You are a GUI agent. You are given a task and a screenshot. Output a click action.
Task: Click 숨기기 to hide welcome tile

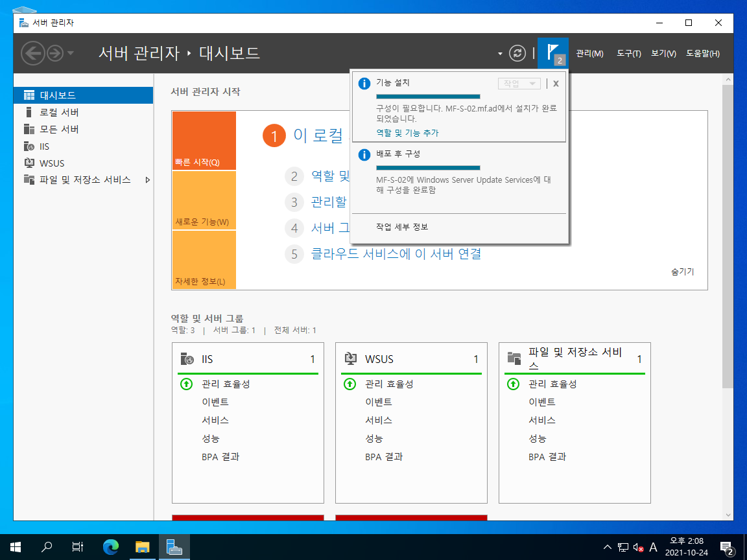pyautogui.click(x=683, y=272)
